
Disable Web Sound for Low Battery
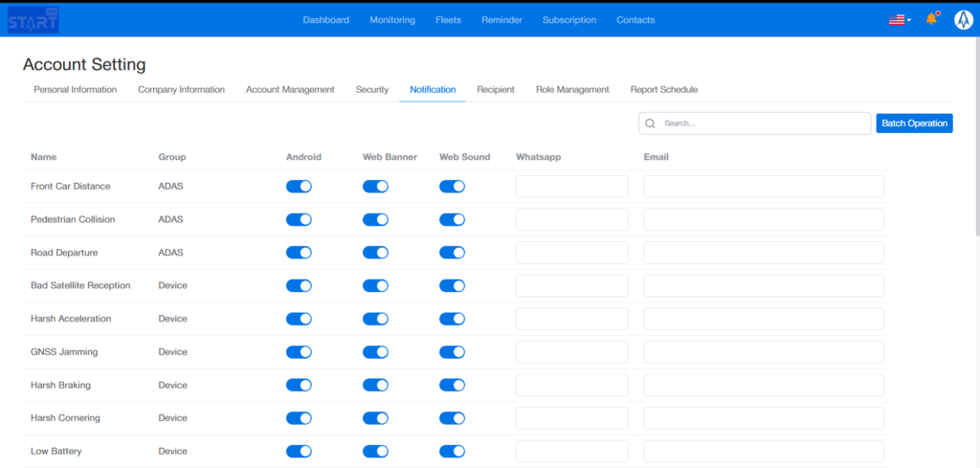point(452,451)
